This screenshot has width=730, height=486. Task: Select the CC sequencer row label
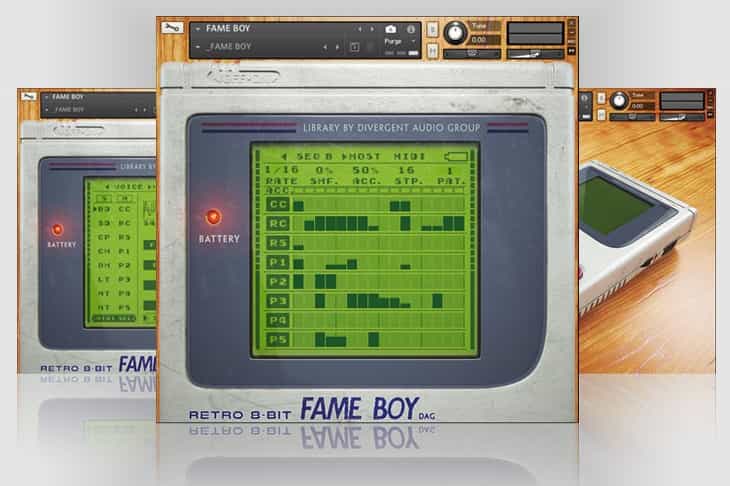(278, 204)
